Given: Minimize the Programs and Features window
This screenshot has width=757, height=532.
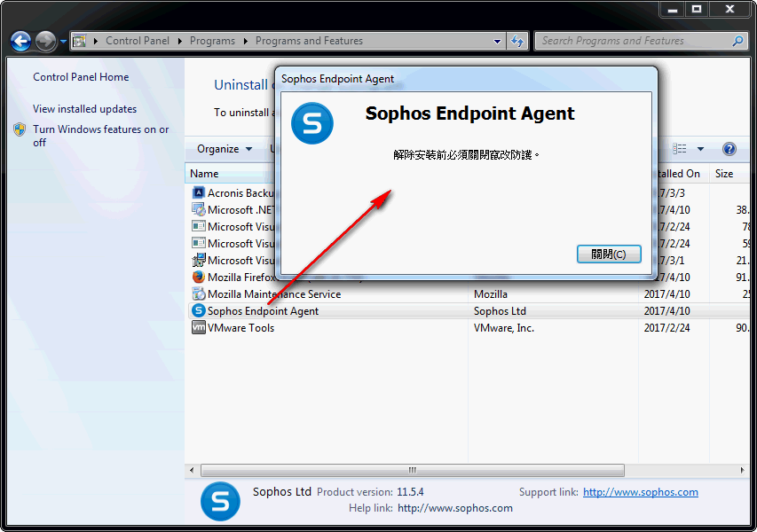Looking at the screenshot, I should click(673, 9).
